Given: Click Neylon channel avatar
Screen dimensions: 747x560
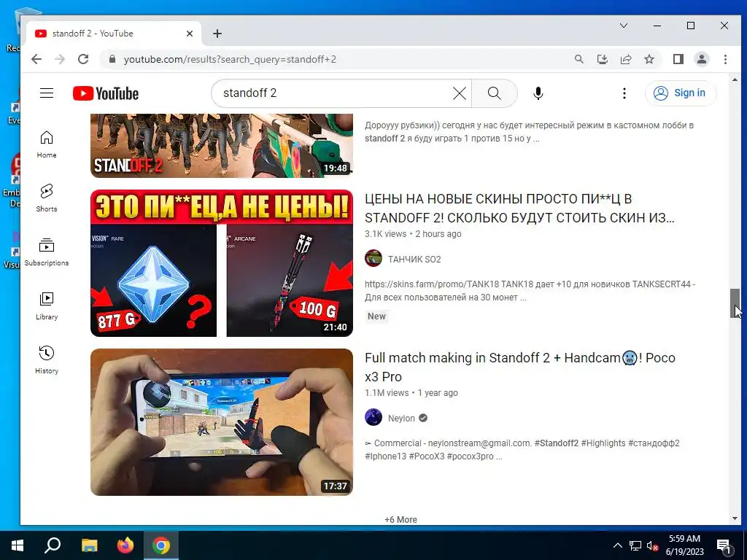Looking at the screenshot, I should click(373, 417).
